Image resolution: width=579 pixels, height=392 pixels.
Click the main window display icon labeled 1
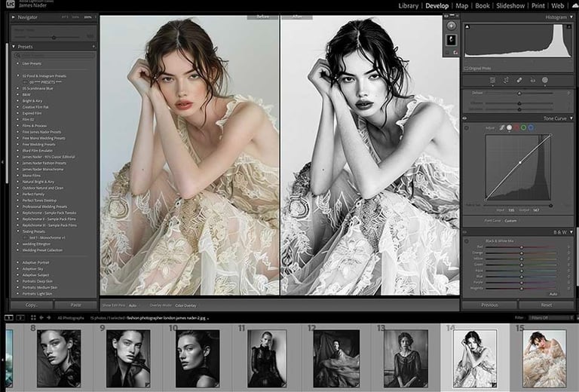(9, 317)
